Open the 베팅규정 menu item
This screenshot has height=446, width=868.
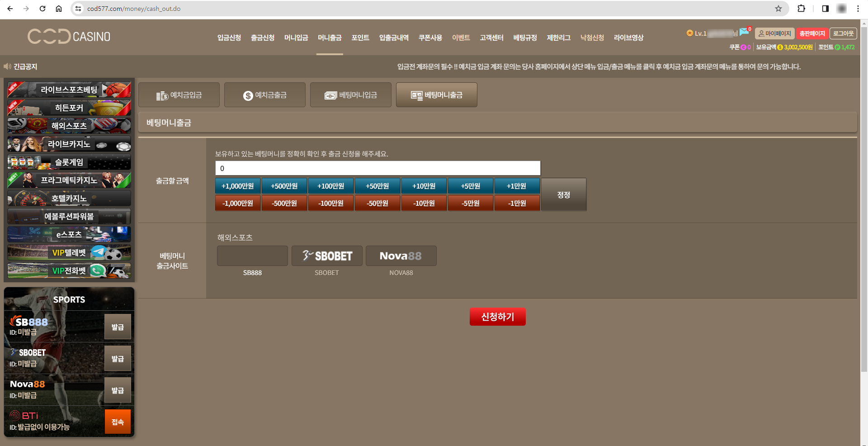pos(525,38)
